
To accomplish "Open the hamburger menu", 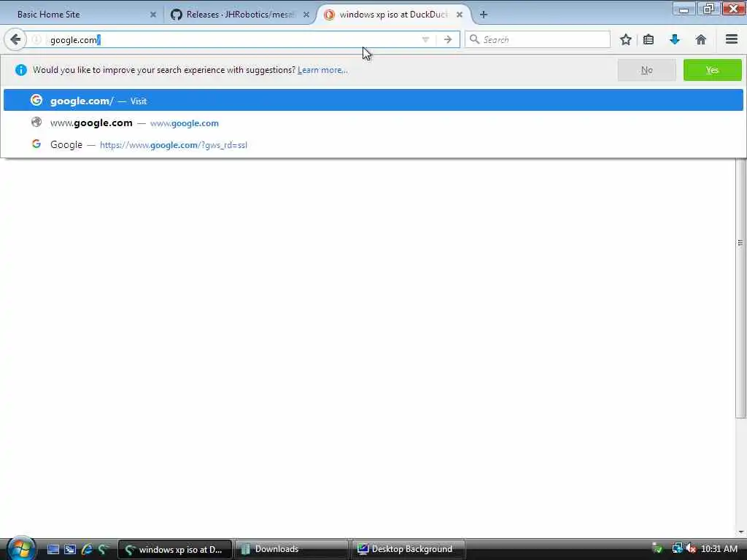I will coord(732,39).
